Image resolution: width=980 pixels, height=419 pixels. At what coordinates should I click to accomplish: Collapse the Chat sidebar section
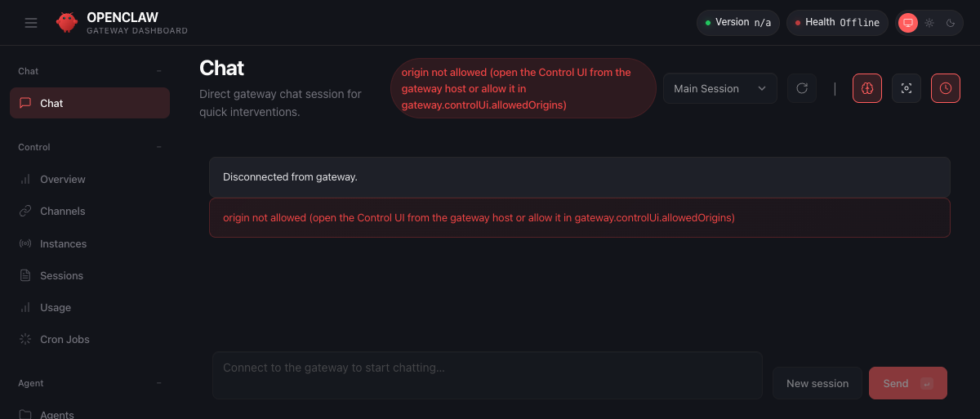(158, 71)
